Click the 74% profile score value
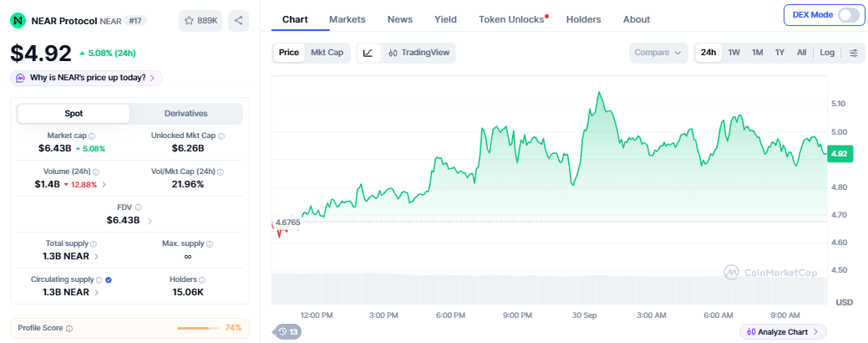Viewport: 868px width, 343px height. [233, 327]
